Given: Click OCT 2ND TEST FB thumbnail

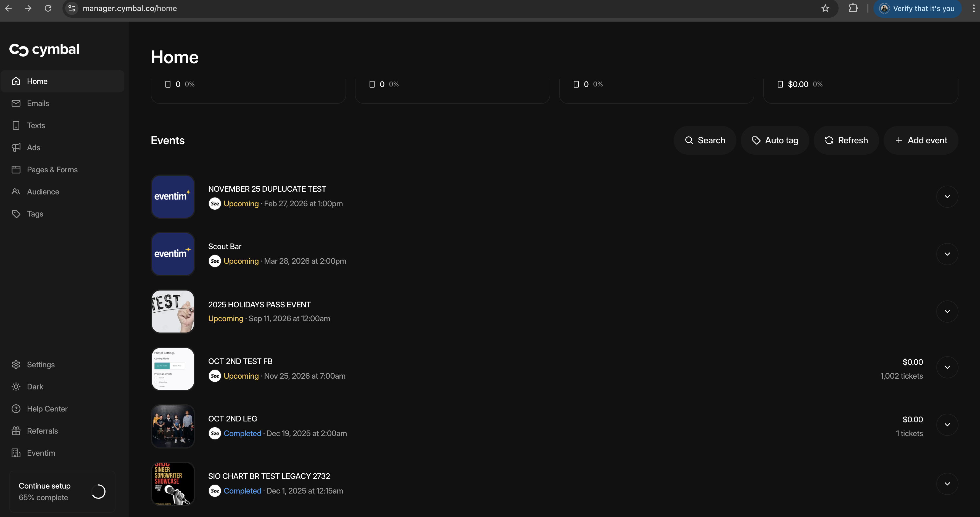Looking at the screenshot, I should (x=173, y=369).
